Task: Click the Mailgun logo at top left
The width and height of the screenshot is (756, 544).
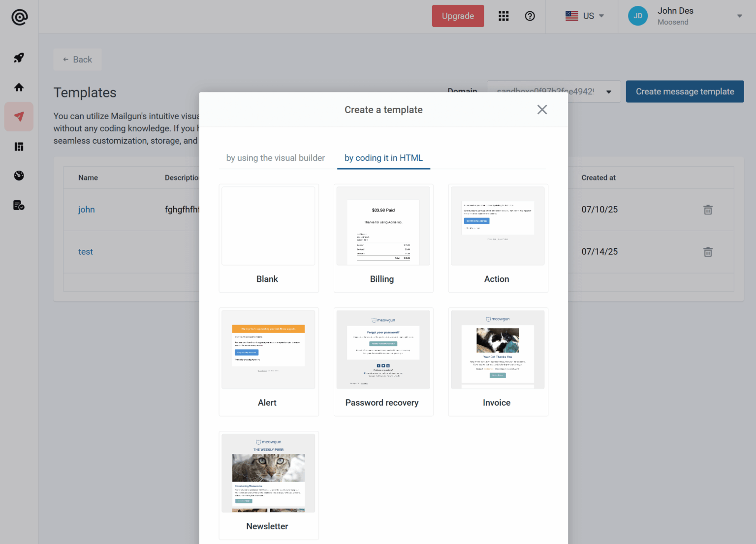Action: pos(19,16)
